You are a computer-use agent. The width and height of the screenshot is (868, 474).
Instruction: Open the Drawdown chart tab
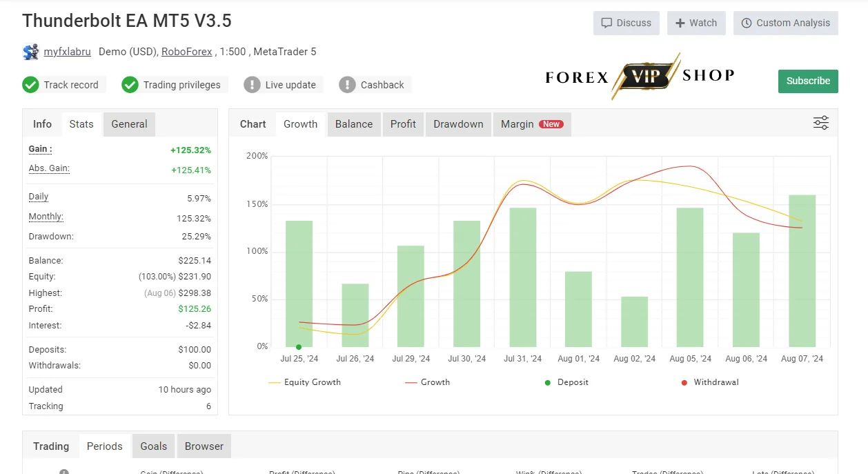pos(458,124)
